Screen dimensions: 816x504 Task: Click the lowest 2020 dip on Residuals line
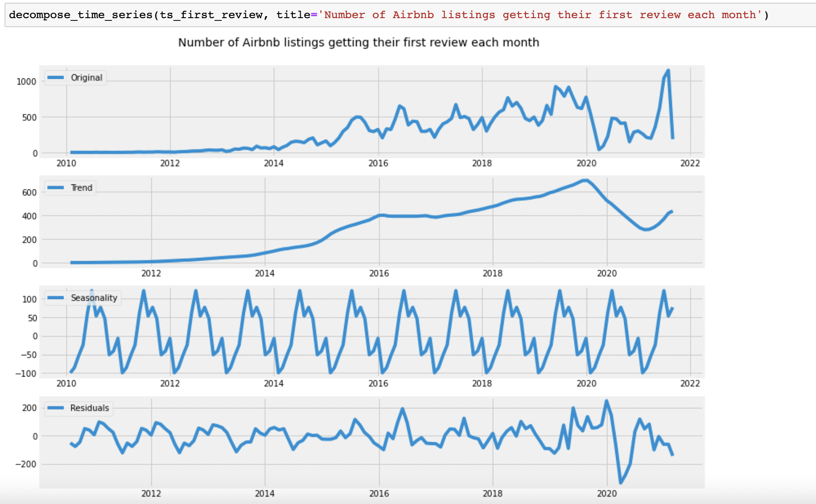pos(621,483)
